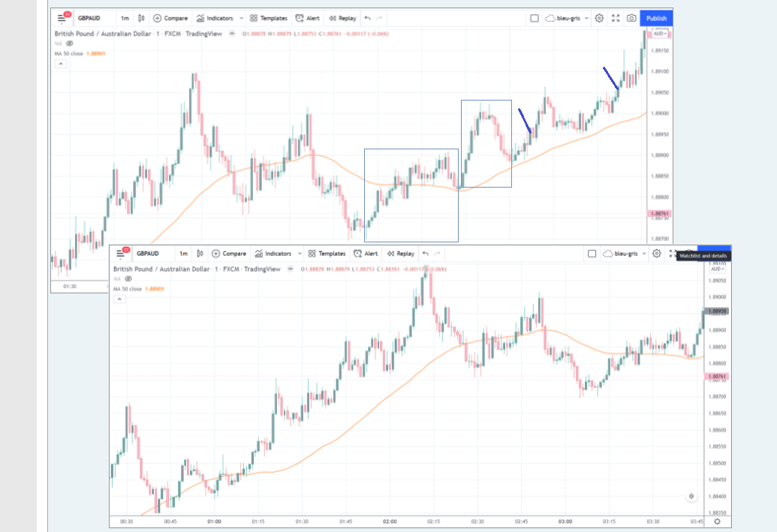Image resolution: width=777 pixels, height=532 pixels.
Task: Click Compare in the lower chart toolbar
Action: 229,254
